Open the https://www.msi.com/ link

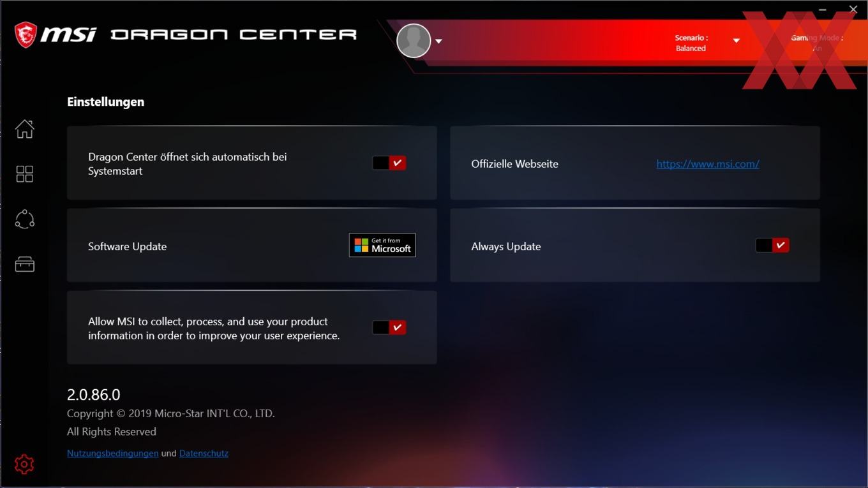(x=708, y=164)
